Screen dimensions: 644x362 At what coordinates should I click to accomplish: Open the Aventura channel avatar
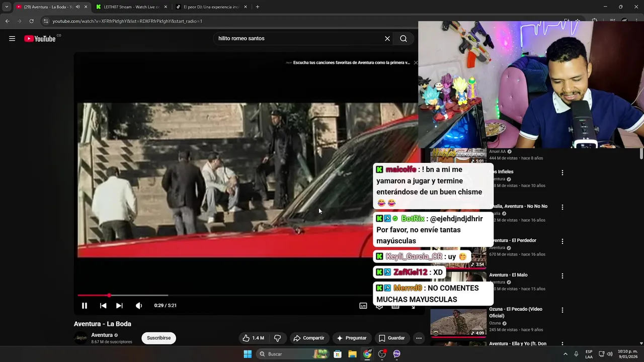coord(80,338)
